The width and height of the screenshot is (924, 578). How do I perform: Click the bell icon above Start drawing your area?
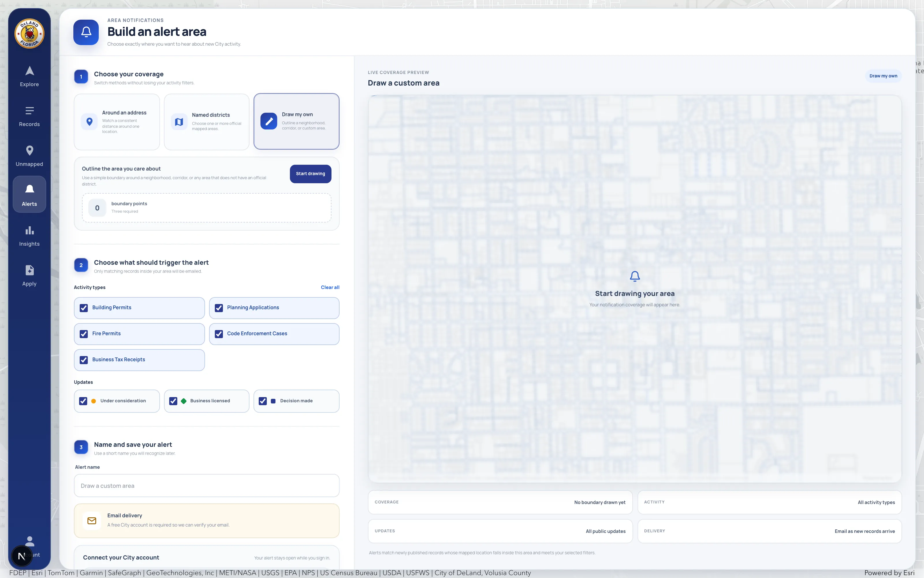coord(635,276)
